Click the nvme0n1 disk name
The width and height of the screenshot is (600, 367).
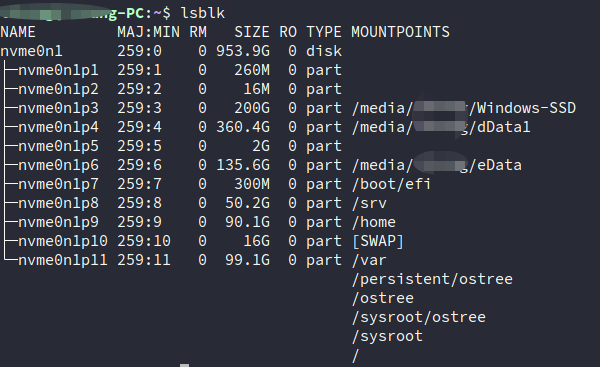pos(31,51)
